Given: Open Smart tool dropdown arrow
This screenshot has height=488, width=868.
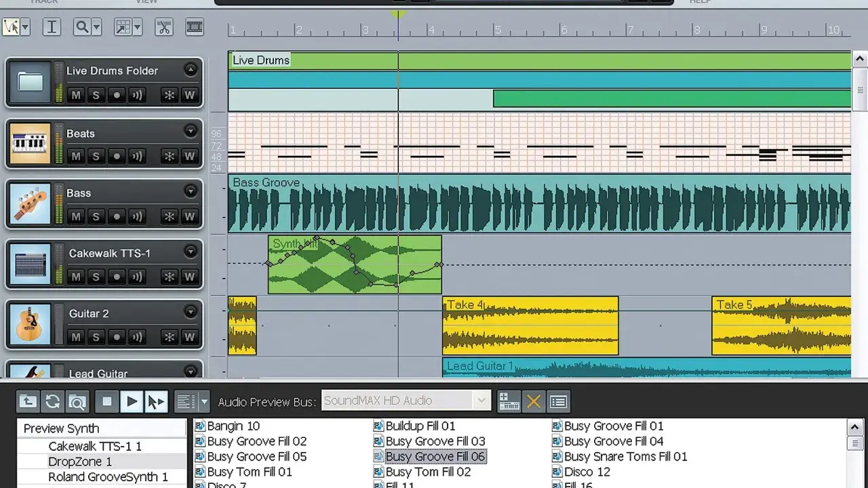Looking at the screenshot, I should point(26,28).
